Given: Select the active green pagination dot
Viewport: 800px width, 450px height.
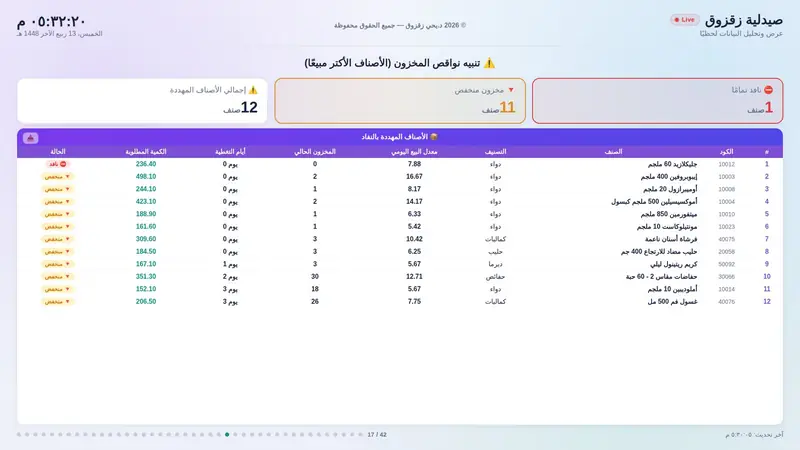Looking at the screenshot, I should [227, 435].
